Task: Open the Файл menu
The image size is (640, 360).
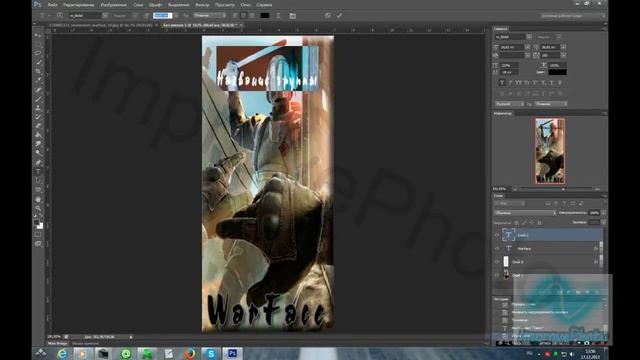Action: pos(52,5)
